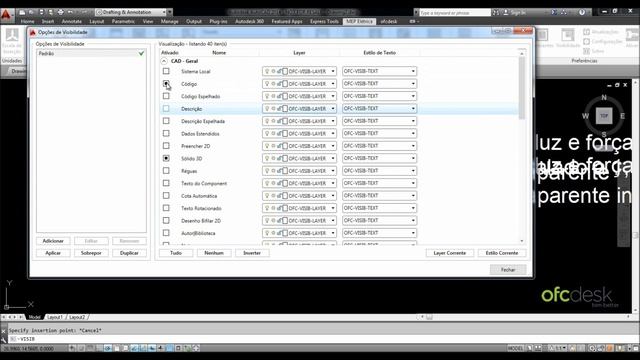Viewport: 640px width, 360px height.
Task: Click the Help question mark icon
Action: [x=582, y=13]
